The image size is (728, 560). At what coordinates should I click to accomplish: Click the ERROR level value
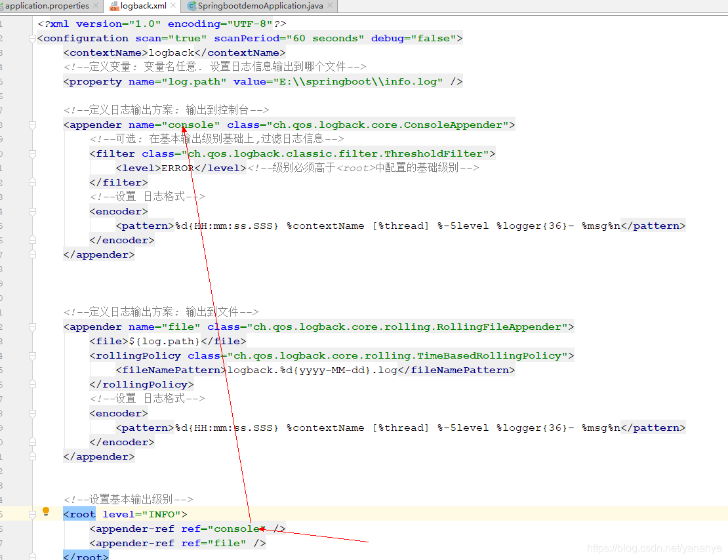(178, 168)
